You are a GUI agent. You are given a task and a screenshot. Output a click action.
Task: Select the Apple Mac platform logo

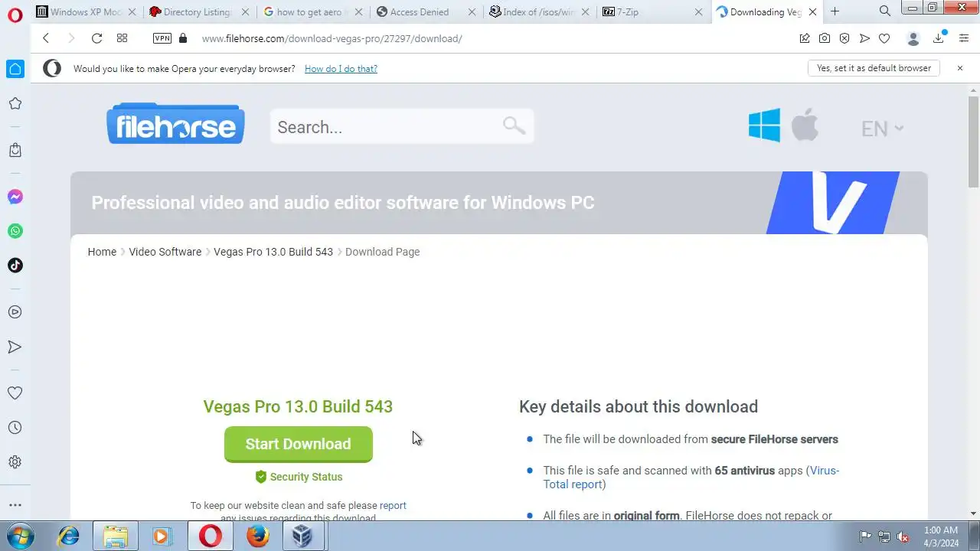[805, 124]
